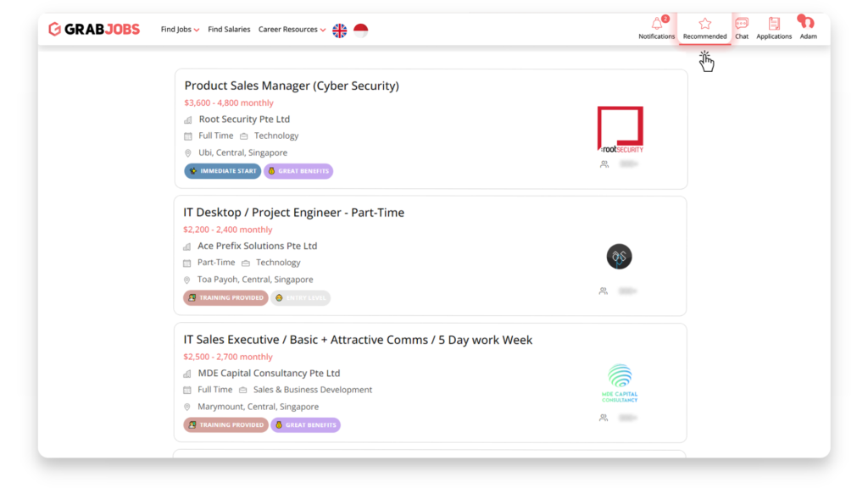Open IT Desktop / Project Engineer listing
The image size is (868, 488).
tap(294, 213)
